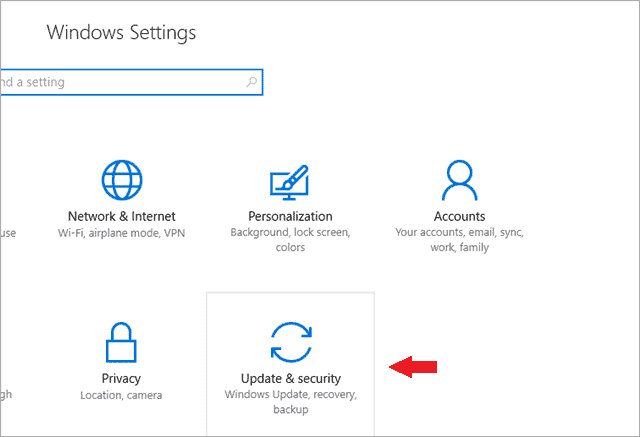Open the Network & Internet globe icon

[x=122, y=180]
